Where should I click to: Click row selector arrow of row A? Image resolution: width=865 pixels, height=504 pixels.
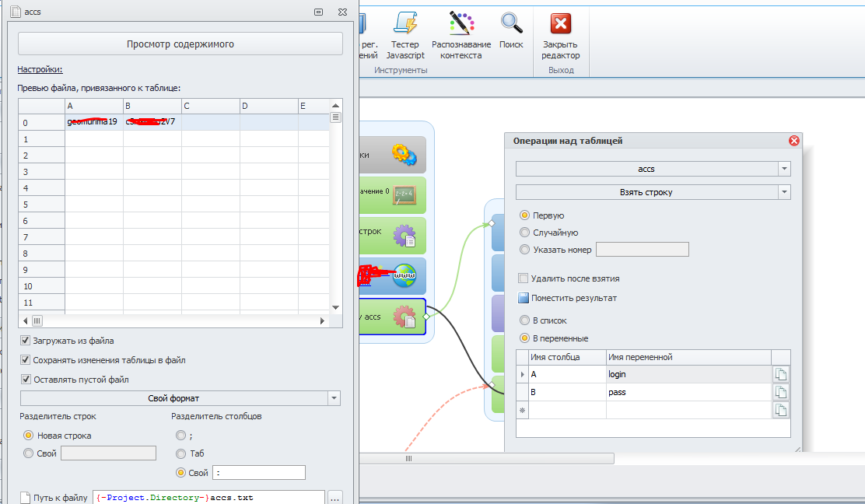[x=523, y=374]
